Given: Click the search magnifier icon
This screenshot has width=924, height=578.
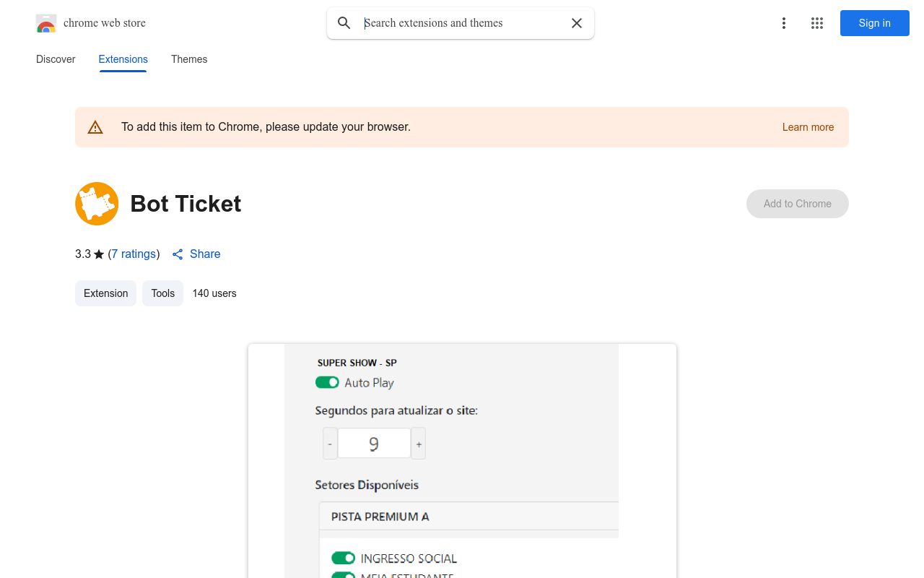Looking at the screenshot, I should (x=344, y=23).
